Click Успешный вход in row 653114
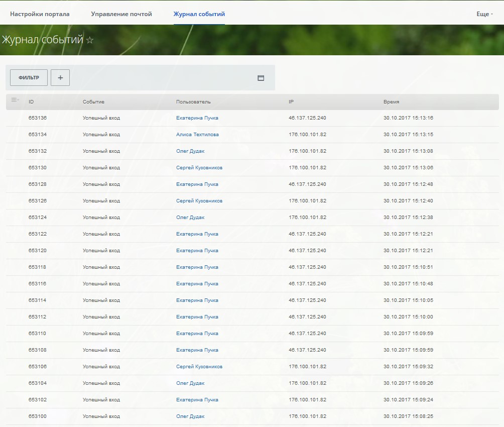The height and width of the screenshot is (427, 504). point(101,300)
